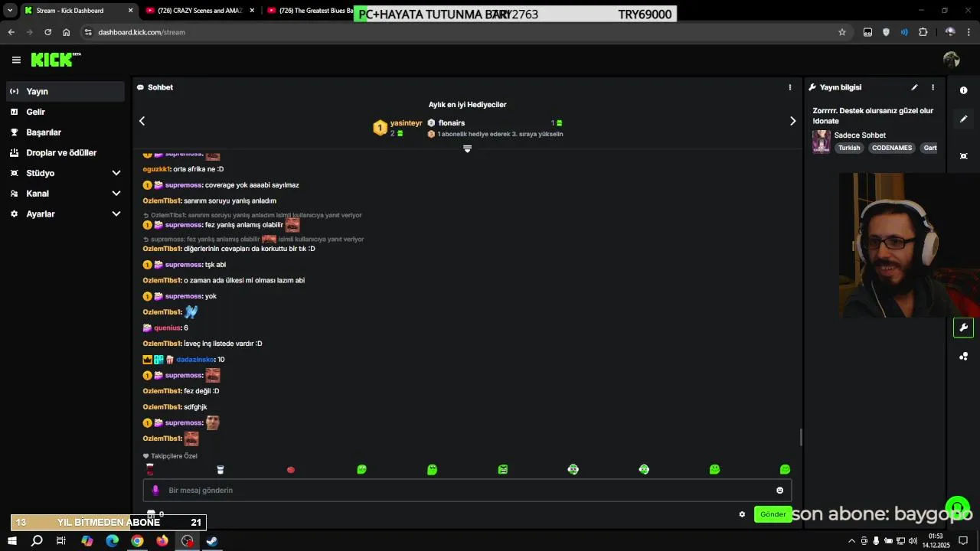Click the Sadece Sohbet category thumbnail
The image size is (980, 551).
point(822,142)
